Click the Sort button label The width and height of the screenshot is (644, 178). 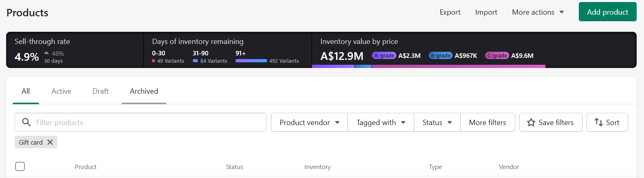click(x=613, y=122)
